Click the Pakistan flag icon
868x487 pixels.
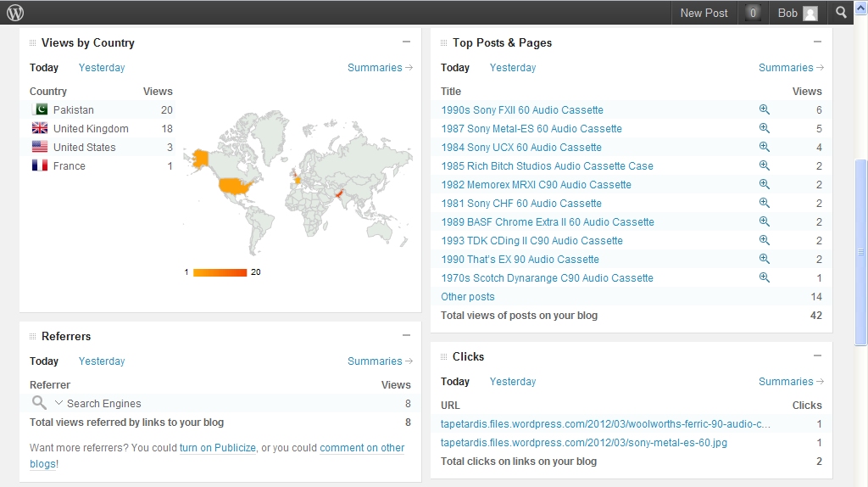(40, 109)
